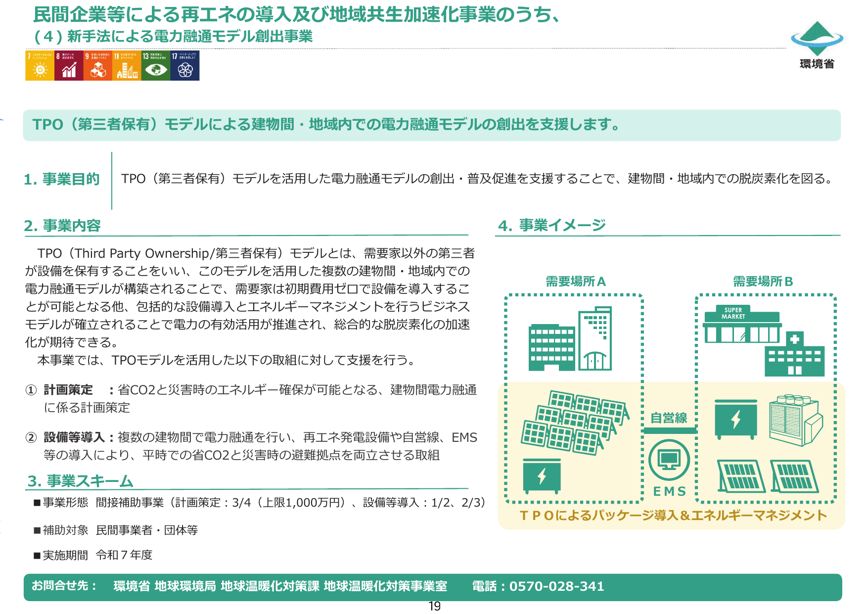Select the subtitle (4) 新手法による電力融通モデル創出事業
868x614 pixels.
point(173,36)
